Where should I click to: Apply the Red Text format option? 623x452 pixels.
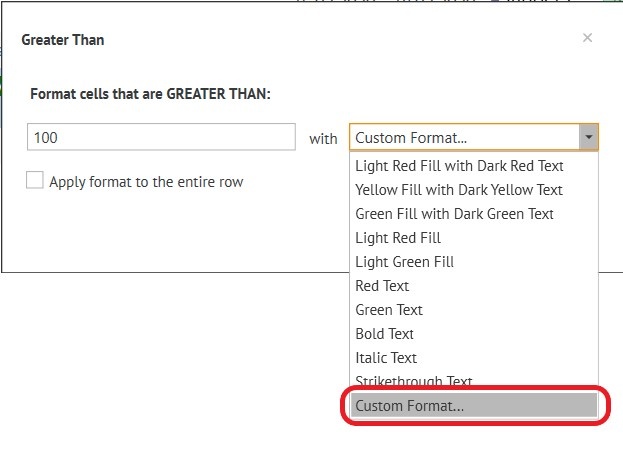pos(382,285)
